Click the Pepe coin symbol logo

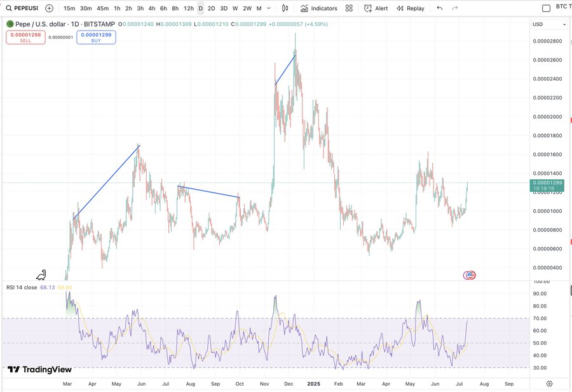coord(10,24)
